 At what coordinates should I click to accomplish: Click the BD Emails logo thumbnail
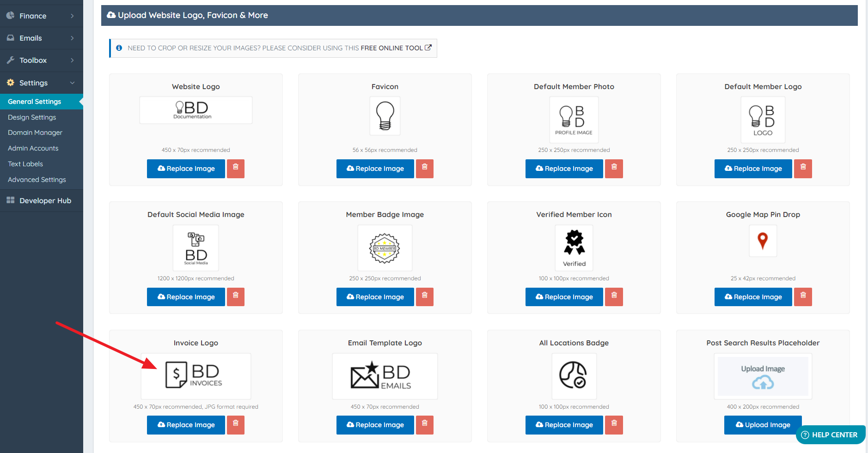385,376
